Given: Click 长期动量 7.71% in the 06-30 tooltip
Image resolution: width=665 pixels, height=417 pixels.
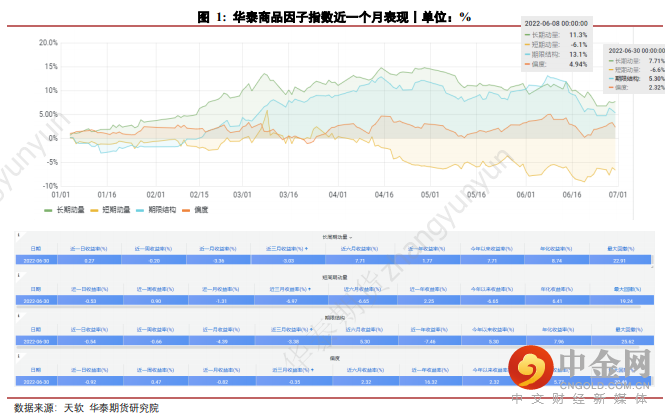Looking at the screenshot, I should pos(637,61).
